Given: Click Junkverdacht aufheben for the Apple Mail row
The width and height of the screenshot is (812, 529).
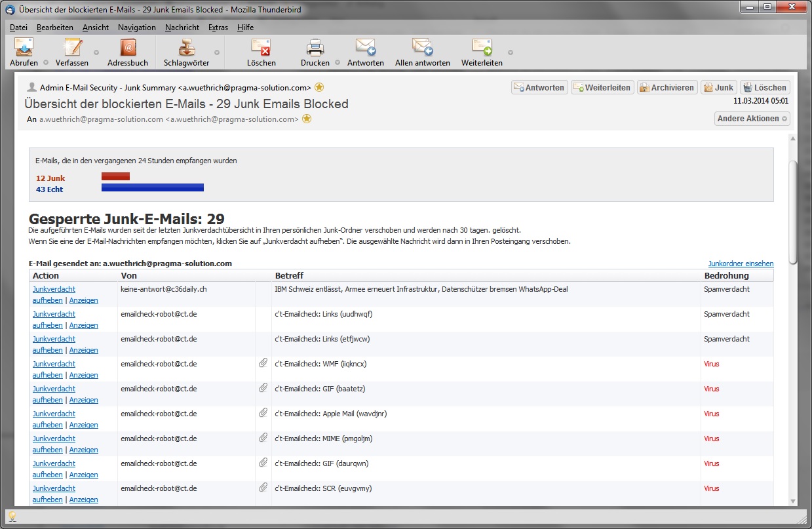Looking at the screenshot, I should [54, 419].
